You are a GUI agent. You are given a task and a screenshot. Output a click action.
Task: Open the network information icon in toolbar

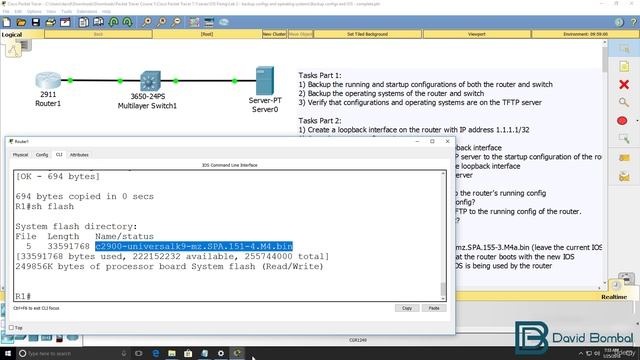coord(619,22)
